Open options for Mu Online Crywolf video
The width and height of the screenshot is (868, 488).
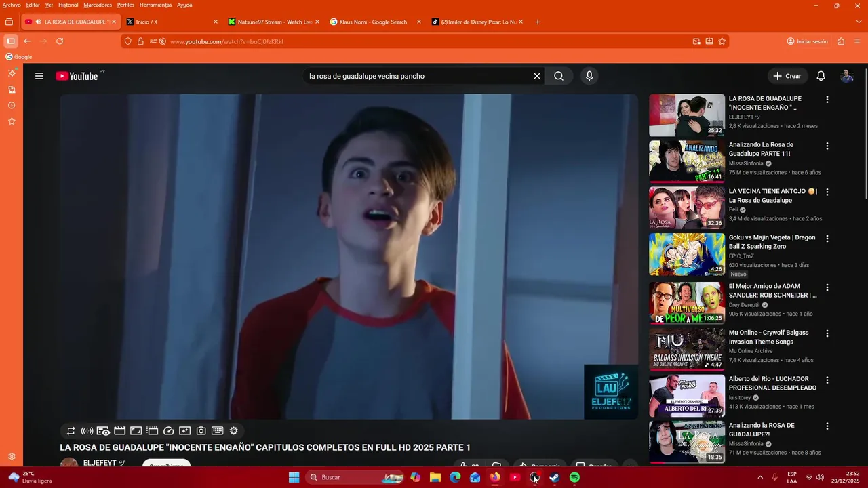[x=827, y=333]
